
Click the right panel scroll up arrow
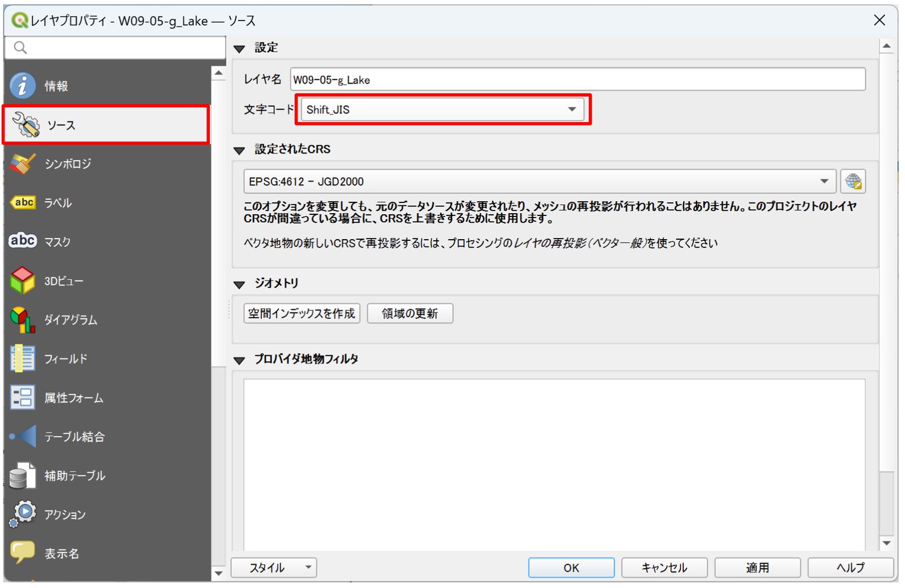point(886,46)
